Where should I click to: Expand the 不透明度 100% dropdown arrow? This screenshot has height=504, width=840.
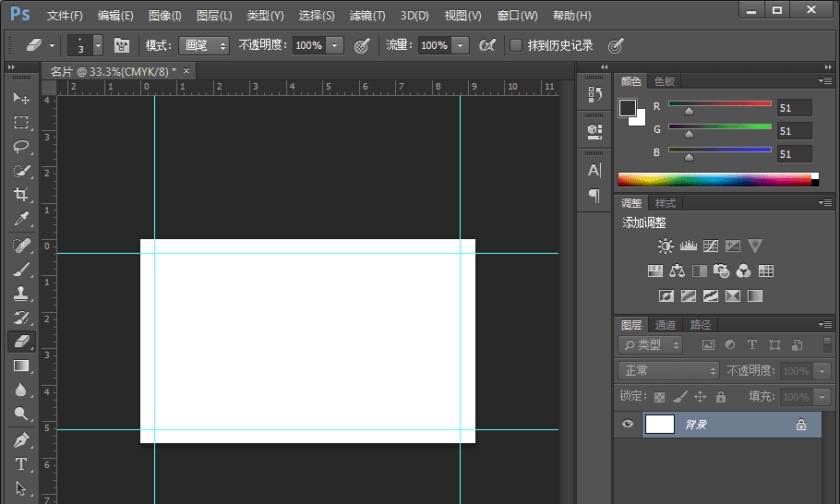point(334,45)
